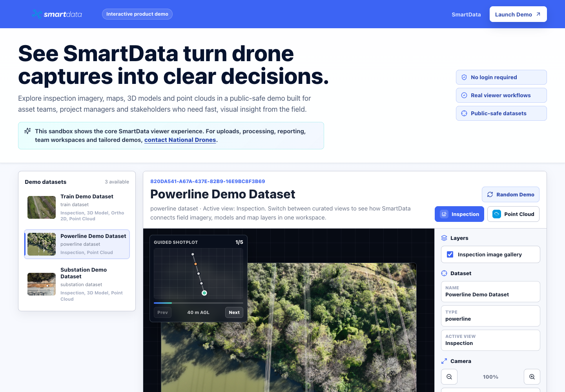The height and width of the screenshot is (392, 565).
Task: Zoom out with the minus magnifier
Action: [x=449, y=377]
